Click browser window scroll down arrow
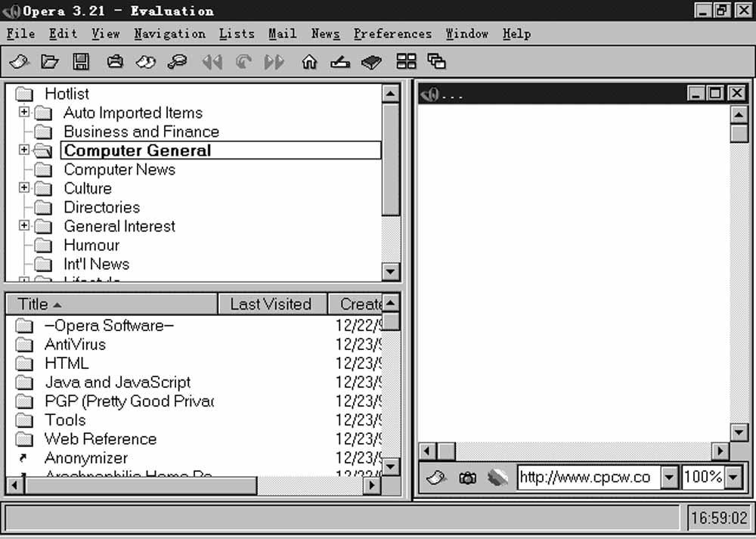Viewport: 756px width, 539px height. point(739,432)
